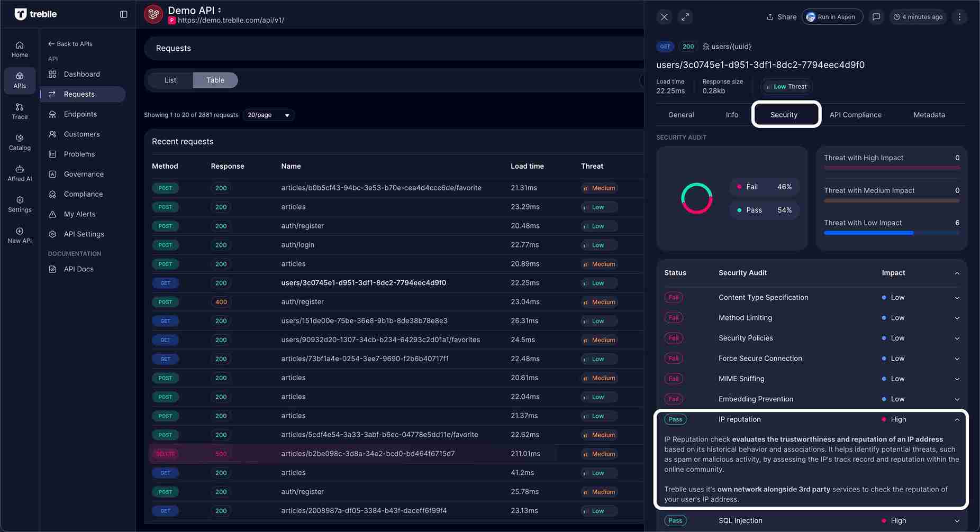Select the Table view toggle
This screenshot has height=532, width=980.
pos(215,80)
